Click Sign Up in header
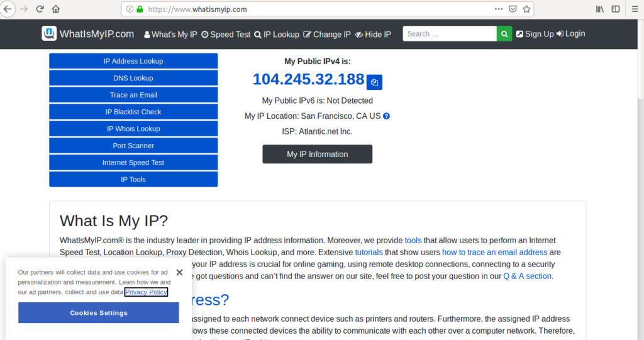Viewport: 644px width, 340px height. pos(535,34)
